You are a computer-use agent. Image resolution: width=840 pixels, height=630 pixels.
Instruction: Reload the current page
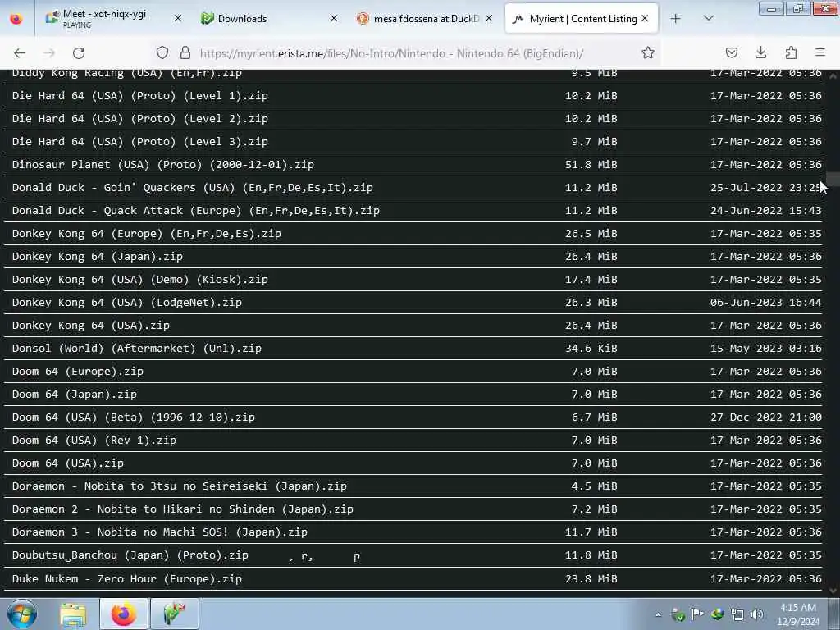[79, 53]
